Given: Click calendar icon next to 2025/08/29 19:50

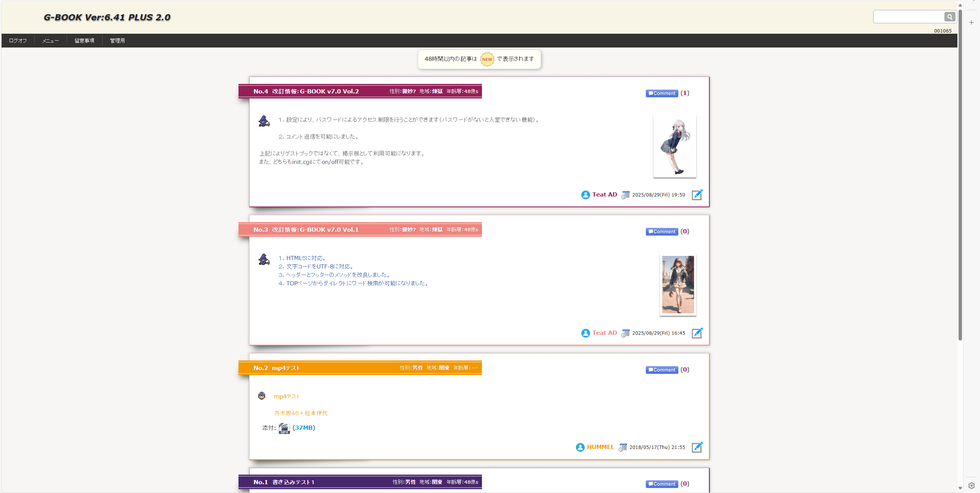Looking at the screenshot, I should coord(626,195).
